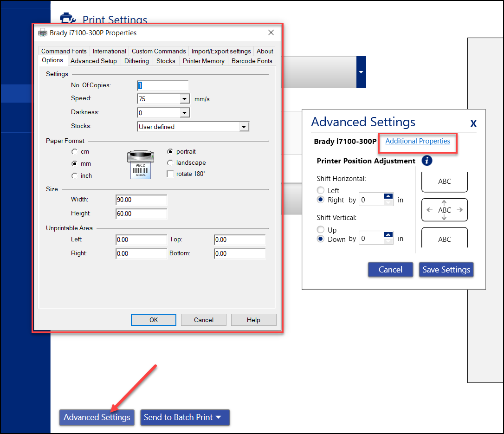Choose landscape orientation
This screenshot has height=434, width=504.
tap(170, 162)
